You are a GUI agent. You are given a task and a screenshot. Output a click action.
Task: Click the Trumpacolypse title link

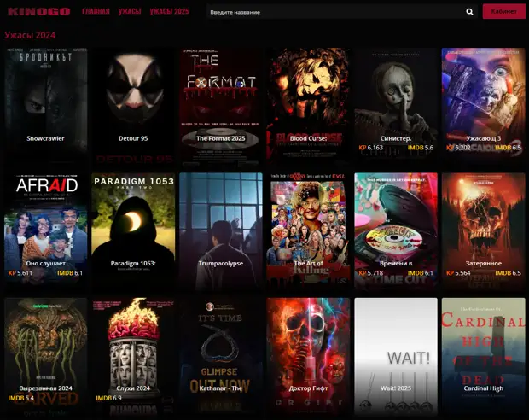(220, 264)
